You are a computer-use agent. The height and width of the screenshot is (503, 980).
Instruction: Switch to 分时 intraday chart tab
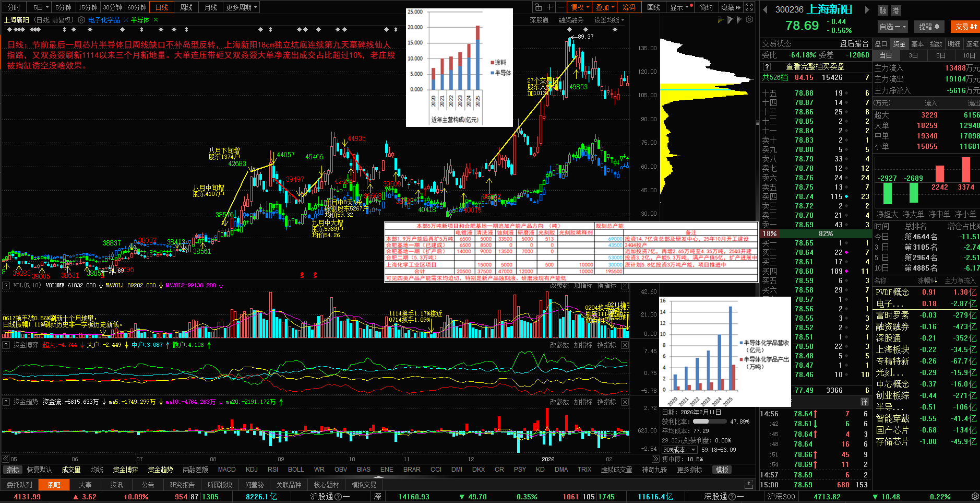pyautogui.click(x=14, y=7)
